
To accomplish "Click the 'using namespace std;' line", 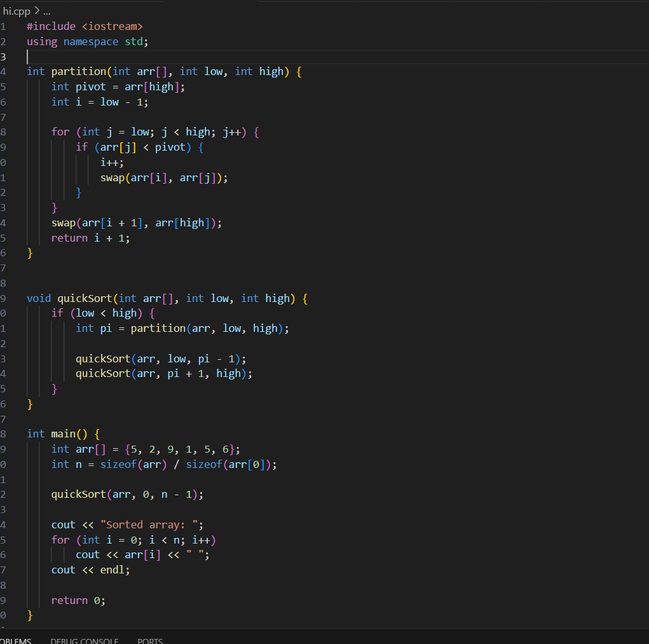I will pos(88,42).
